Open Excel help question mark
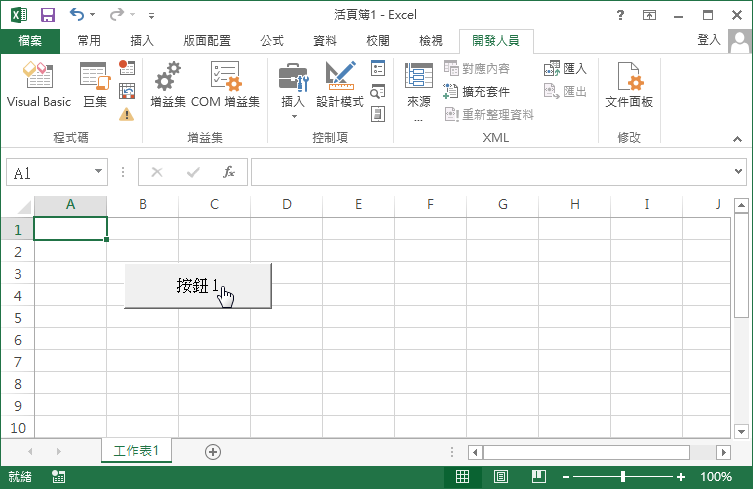 620,15
